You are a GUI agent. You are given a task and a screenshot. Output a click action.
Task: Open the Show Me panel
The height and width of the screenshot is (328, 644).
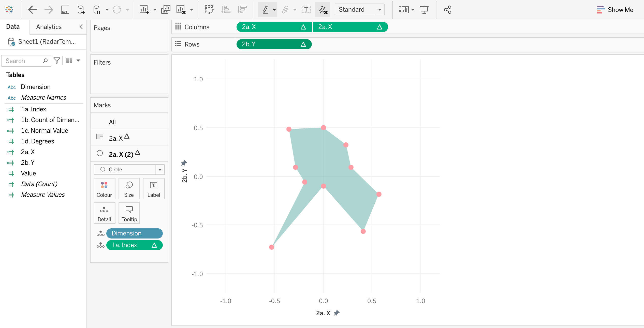coord(615,10)
